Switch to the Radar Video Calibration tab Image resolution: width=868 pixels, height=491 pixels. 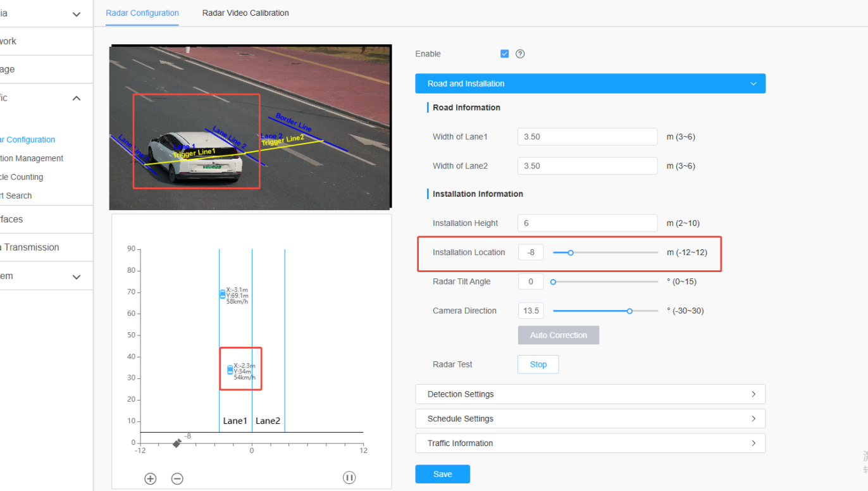(245, 13)
